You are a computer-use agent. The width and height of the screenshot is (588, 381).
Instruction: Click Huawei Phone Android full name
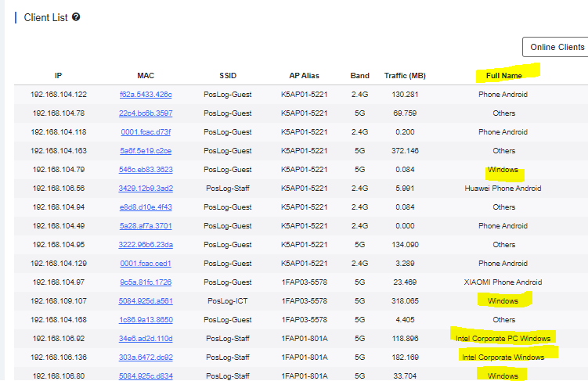click(x=503, y=188)
